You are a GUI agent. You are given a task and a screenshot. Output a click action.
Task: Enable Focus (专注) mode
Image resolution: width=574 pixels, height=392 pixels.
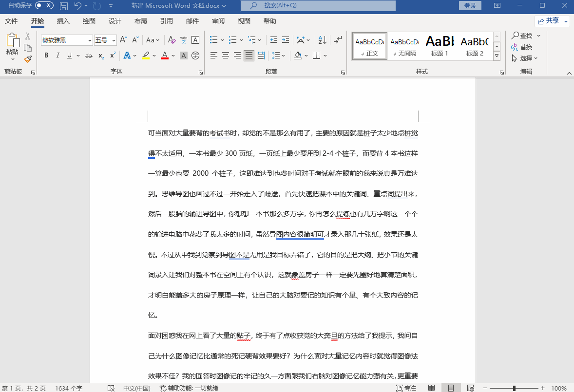click(406, 388)
